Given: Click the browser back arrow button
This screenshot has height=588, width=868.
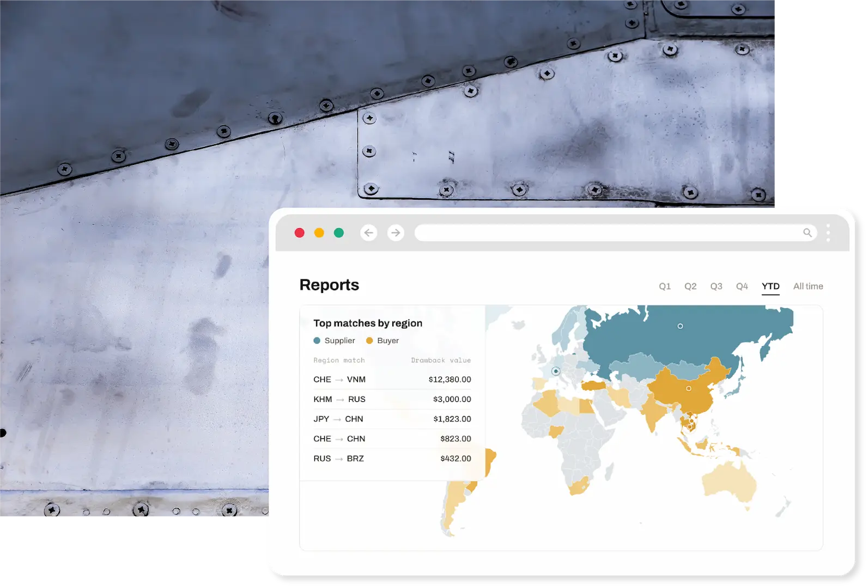Looking at the screenshot, I should (x=369, y=233).
